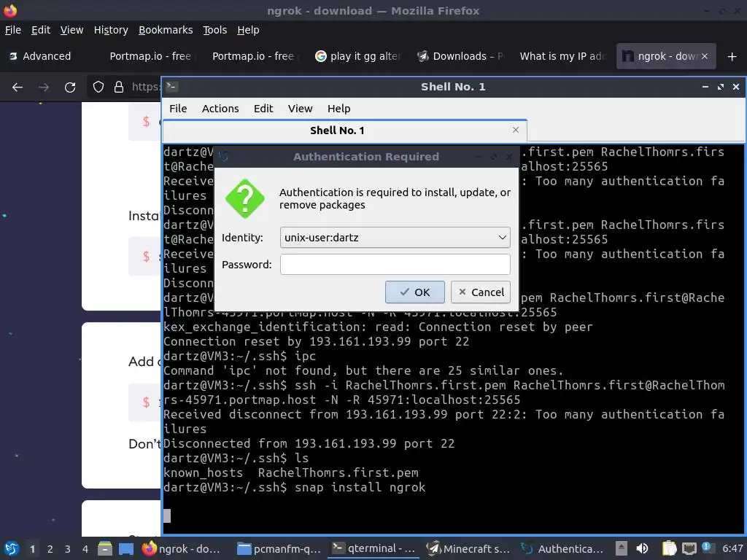Select the Shell No. 1 terminal tab
Viewport: 747px width, 560px height.
tap(337, 131)
